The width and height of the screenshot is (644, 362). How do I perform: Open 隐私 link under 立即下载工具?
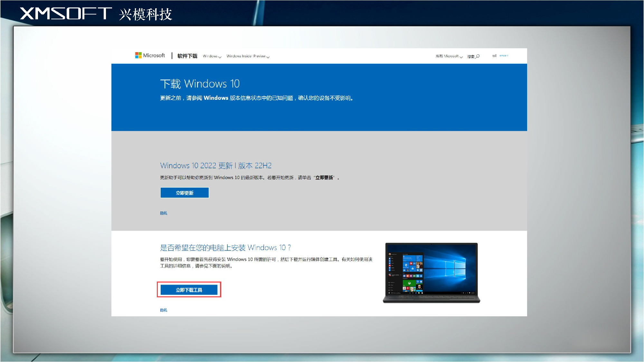[x=164, y=310]
